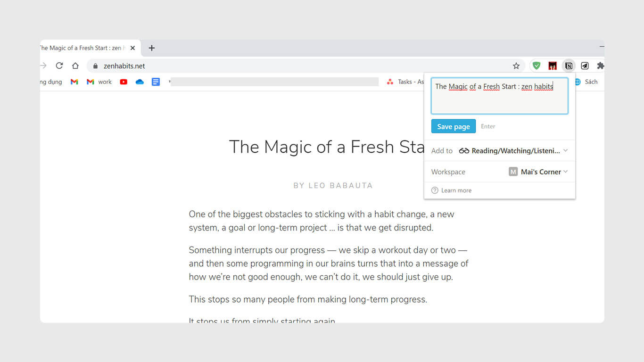
Task: Open the Extensions puzzle piece menu
Action: [x=600, y=66]
